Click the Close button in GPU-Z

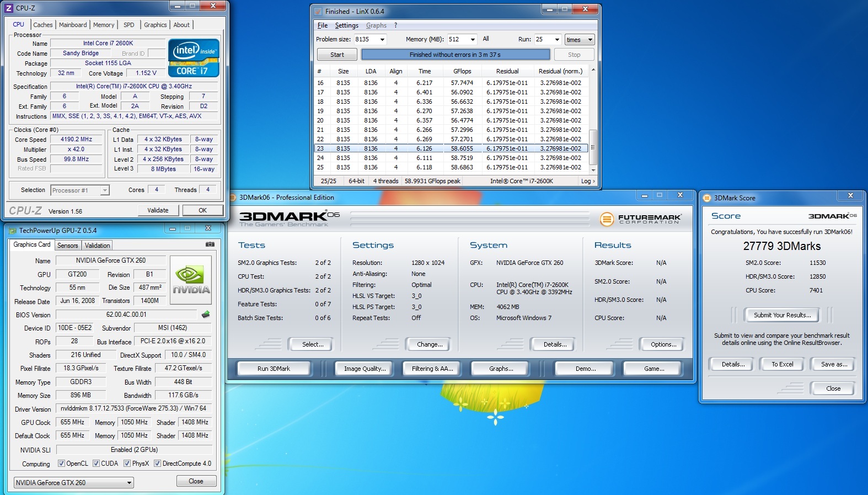click(x=196, y=481)
